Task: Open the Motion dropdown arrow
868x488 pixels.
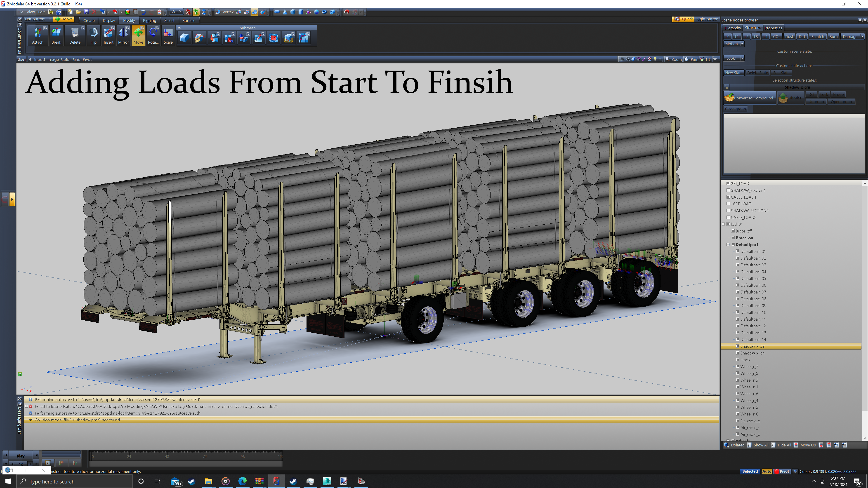Action: [x=742, y=44]
